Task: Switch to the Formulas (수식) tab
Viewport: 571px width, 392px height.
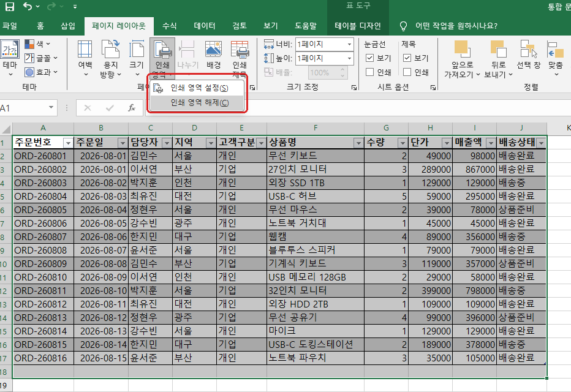Action: [x=169, y=26]
